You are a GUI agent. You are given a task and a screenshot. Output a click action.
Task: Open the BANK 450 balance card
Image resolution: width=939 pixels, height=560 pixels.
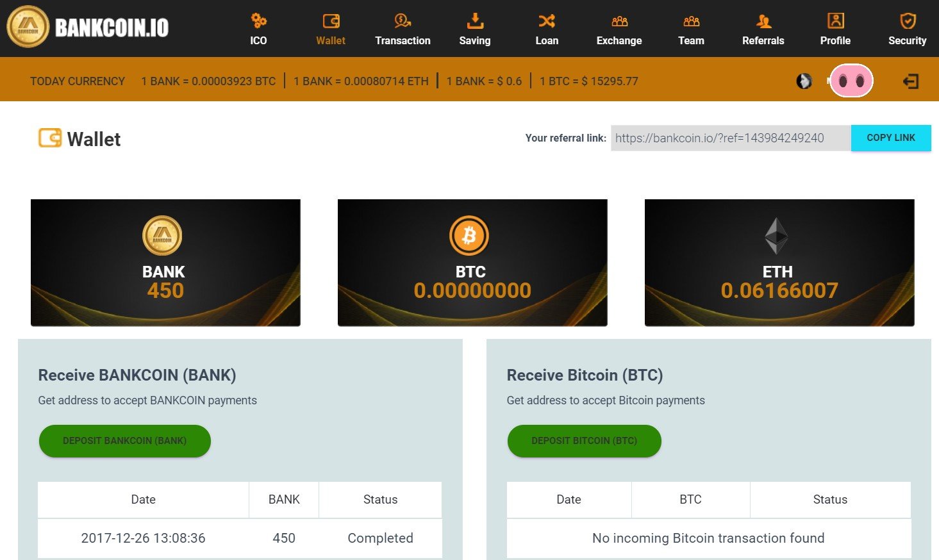[x=165, y=263]
